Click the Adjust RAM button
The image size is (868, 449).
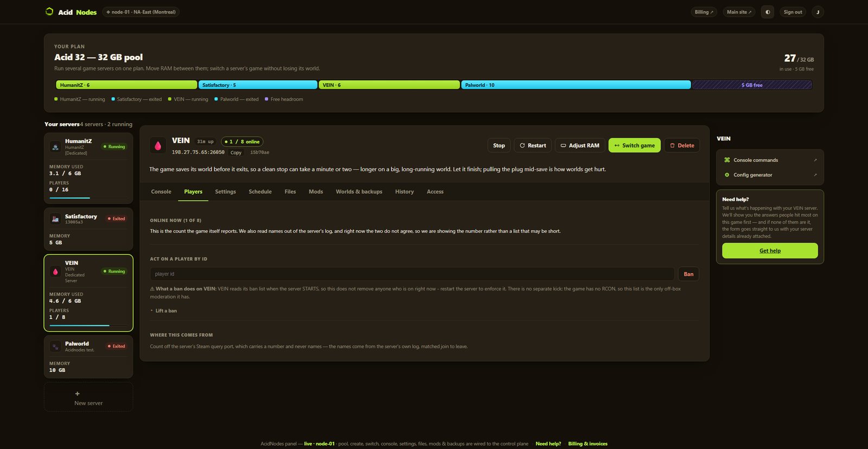tap(580, 146)
